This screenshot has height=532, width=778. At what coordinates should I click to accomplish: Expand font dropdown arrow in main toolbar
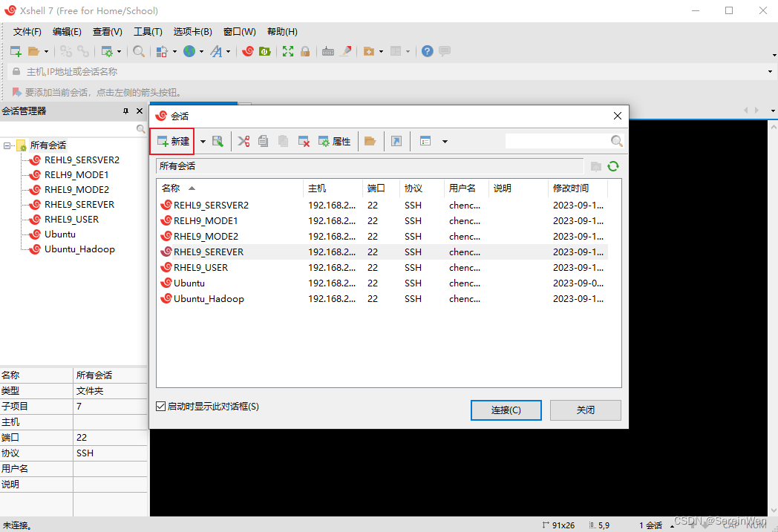(x=228, y=51)
